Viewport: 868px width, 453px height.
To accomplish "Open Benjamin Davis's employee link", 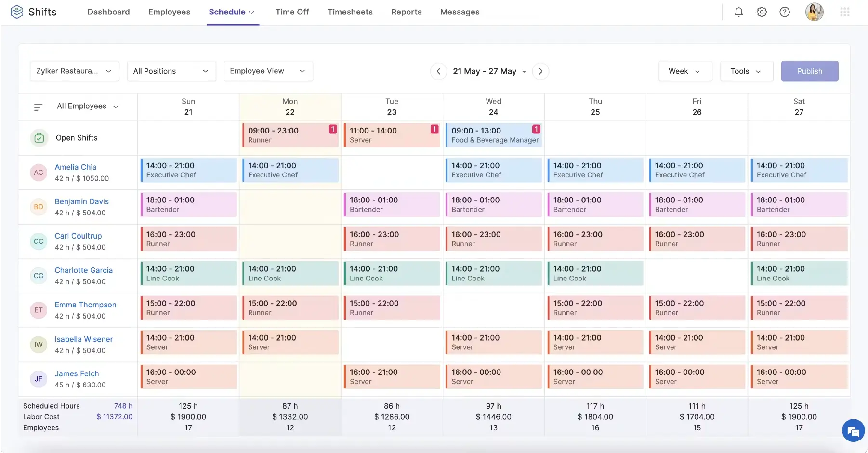I will [82, 201].
